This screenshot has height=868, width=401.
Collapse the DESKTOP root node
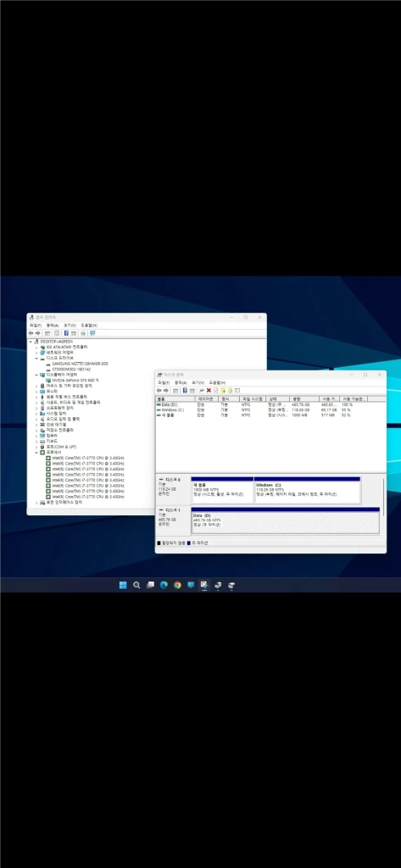click(x=31, y=342)
